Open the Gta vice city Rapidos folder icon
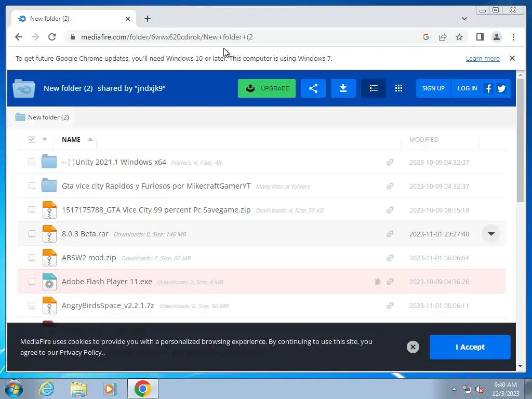Image resolution: width=532 pixels, height=399 pixels. coord(49,185)
